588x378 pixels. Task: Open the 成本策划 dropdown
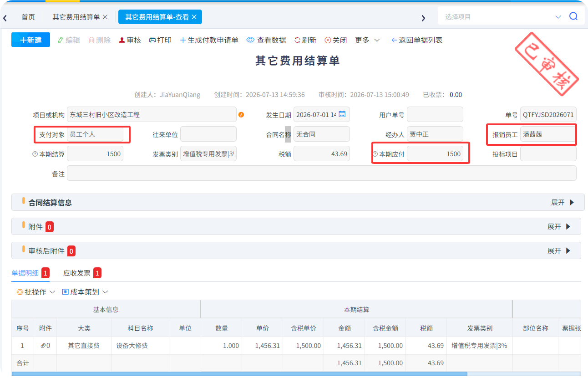[x=85, y=292]
